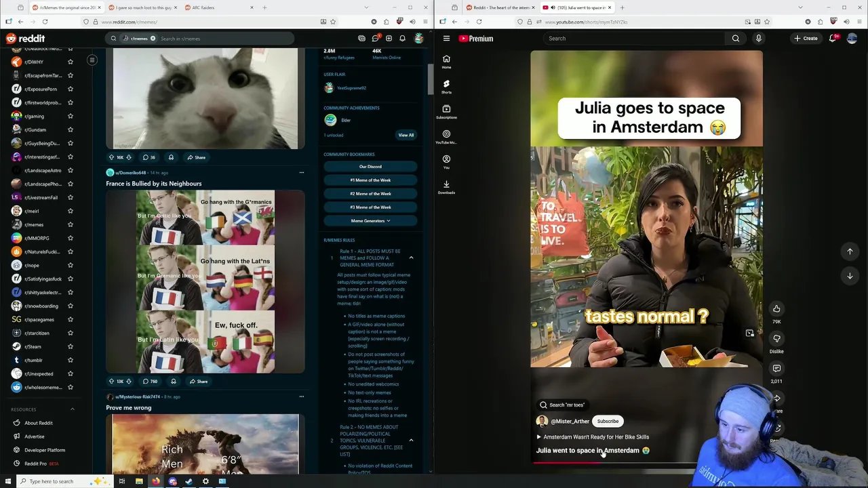Toggle favorite star for r/Unexpected
Viewport: 868px width, 488px height.
click(70, 373)
